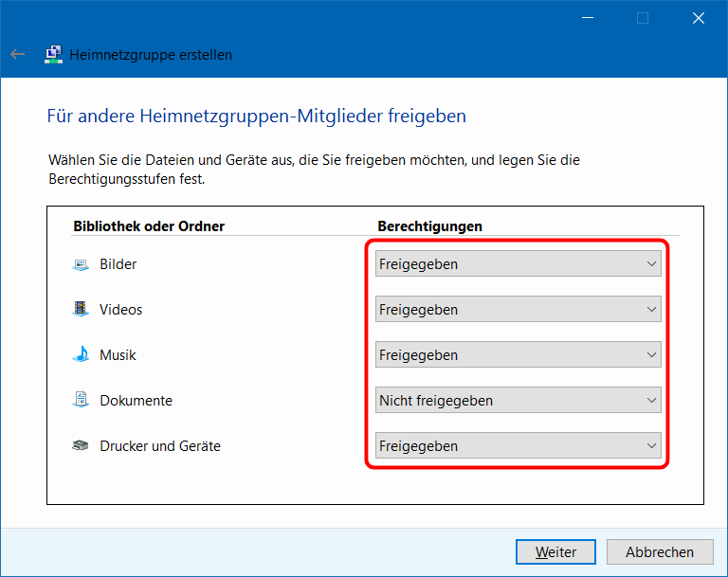Viewport: 728px width, 577px height.
Task: Expand the Drucker und Geräte permissions dropdown
Action: [x=518, y=446]
